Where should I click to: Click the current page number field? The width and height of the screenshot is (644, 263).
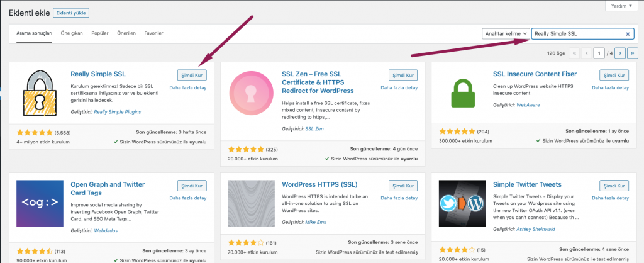(599, 53)
